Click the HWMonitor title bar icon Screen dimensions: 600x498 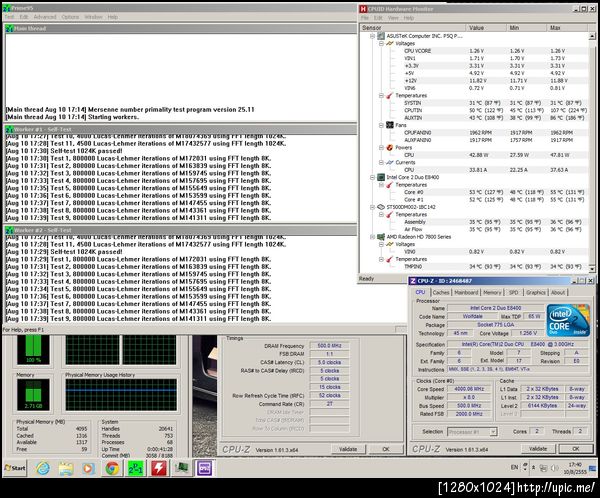click(x=363, y=9)
